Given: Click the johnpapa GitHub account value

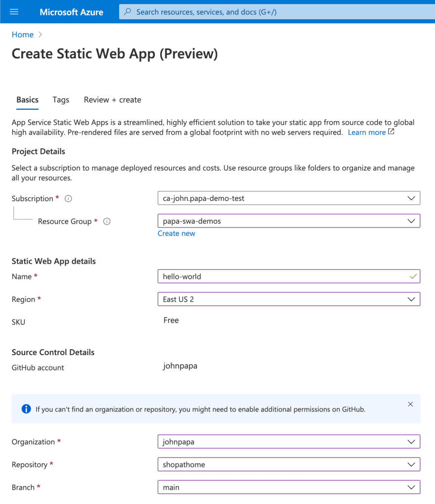Looking at the screenshot, I should click(x=180, y=366).
